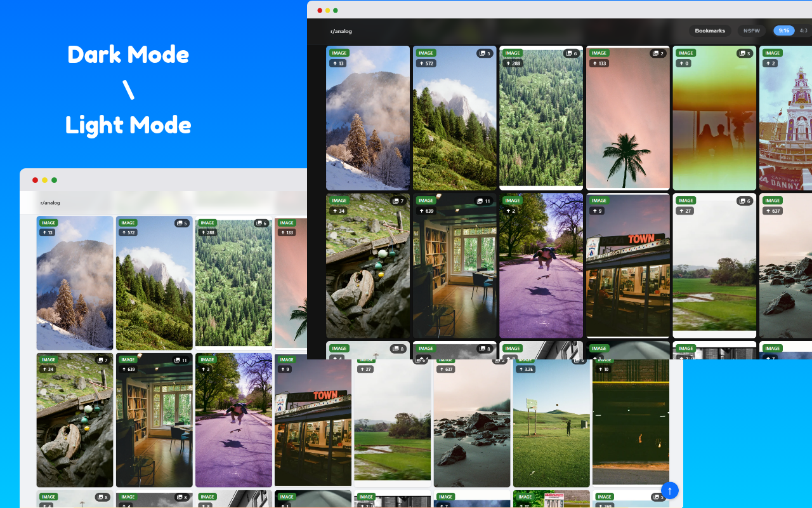Click the gallery icon showing 7 on the cabin rocks photo
This screenshot has height=508, width=812.
[x=398, y=200]
